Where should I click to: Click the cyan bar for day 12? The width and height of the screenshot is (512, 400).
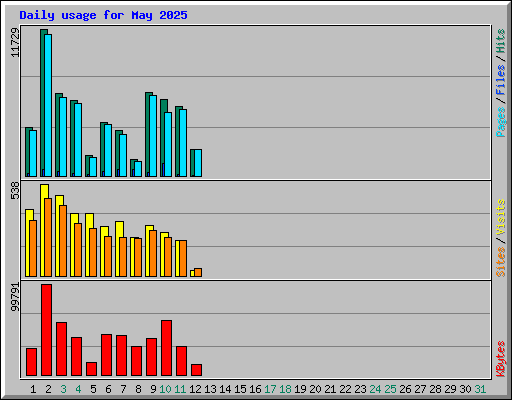tap(198, 163)
